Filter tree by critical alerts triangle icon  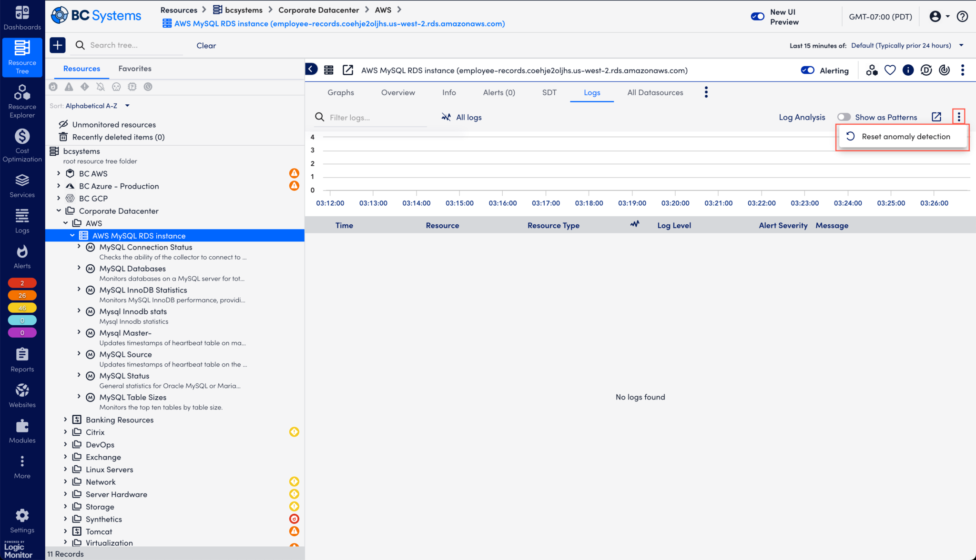[69, 87]
